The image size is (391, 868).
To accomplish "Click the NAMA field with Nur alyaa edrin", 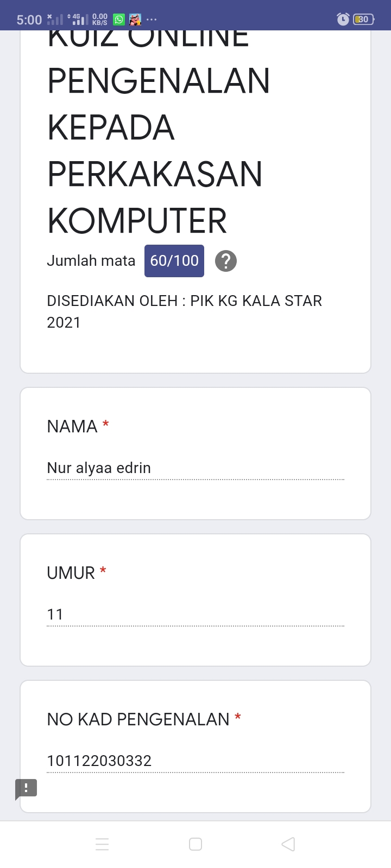I will coord(195,468).
